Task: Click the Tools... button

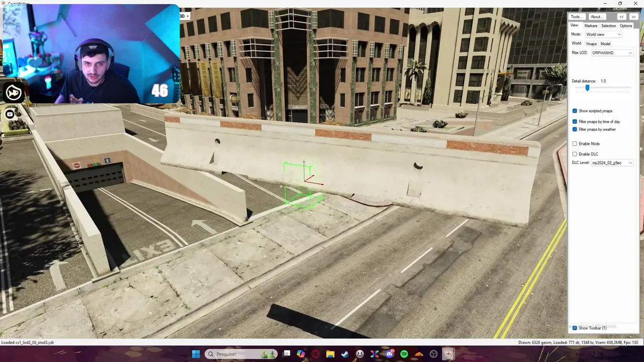Action: pos(576,17)
